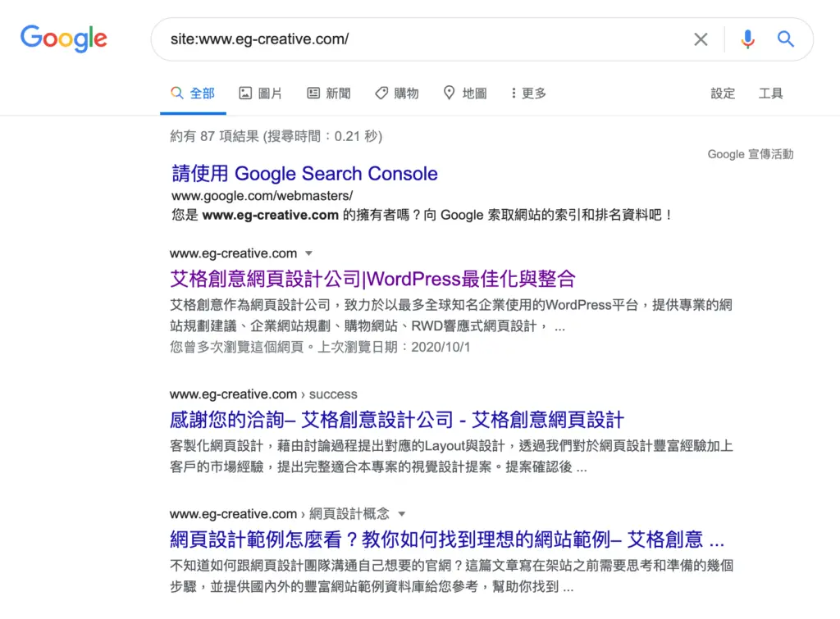Viewport: 840px width, 619px height.
Task: Click the 約有 87 項結果 result count text
Action: point(276,136)
